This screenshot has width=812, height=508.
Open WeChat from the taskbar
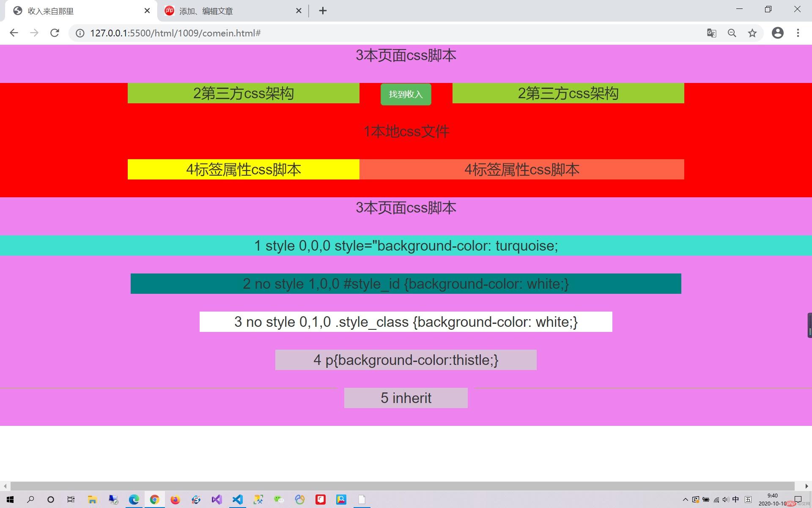[279, 500]
